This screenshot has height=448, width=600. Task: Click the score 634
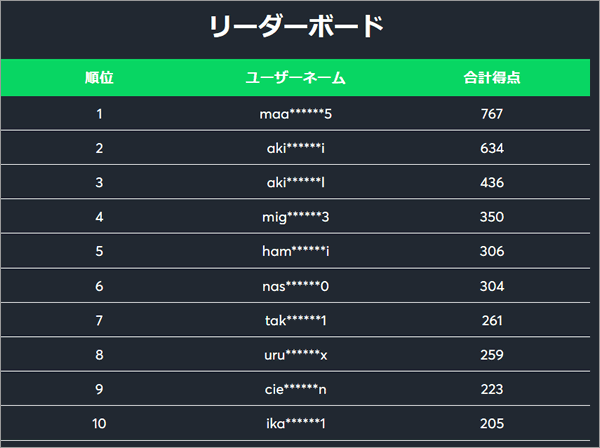point(492,148)
